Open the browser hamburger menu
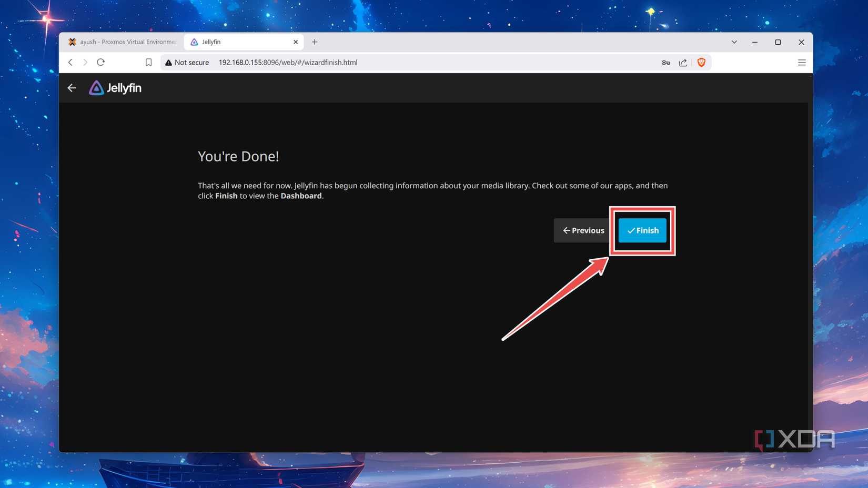This screenshot has width=868, height=488. [802, 62]
